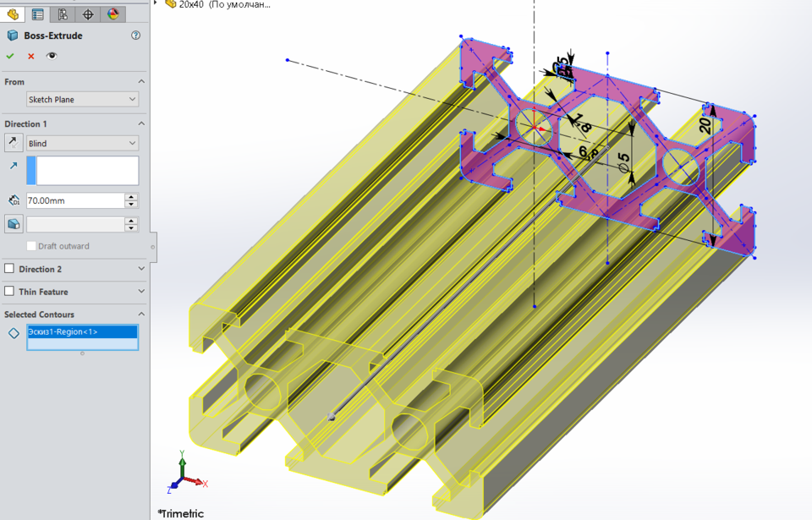Check the Draft outward option
The height and width of the screenshot is (520, 812).
(x=31, y=245)
